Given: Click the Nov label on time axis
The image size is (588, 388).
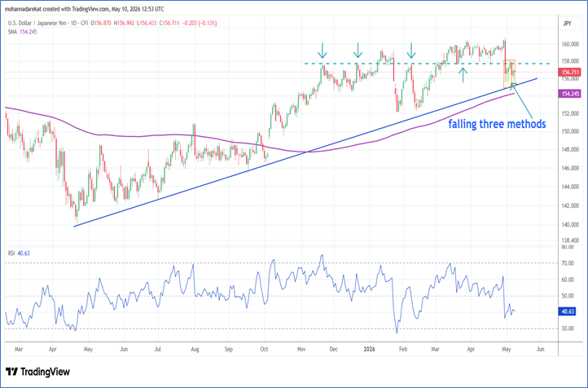Looking at the screenshot, I should click(x=301, y=350).
